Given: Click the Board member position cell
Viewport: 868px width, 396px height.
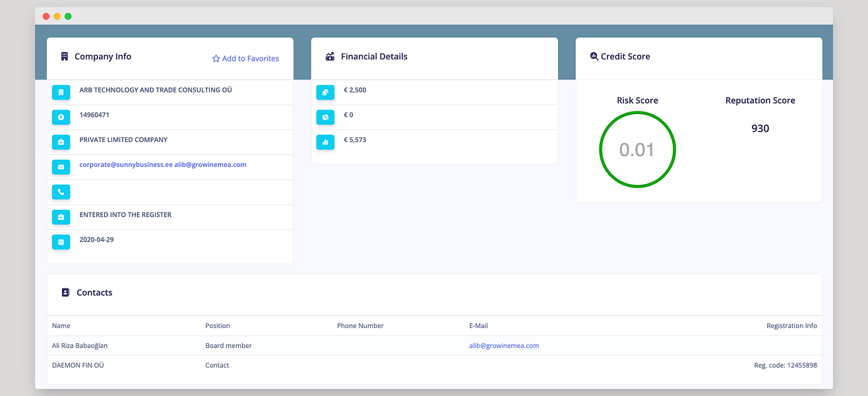Looking at the screenshot, I should pos(228,345).
